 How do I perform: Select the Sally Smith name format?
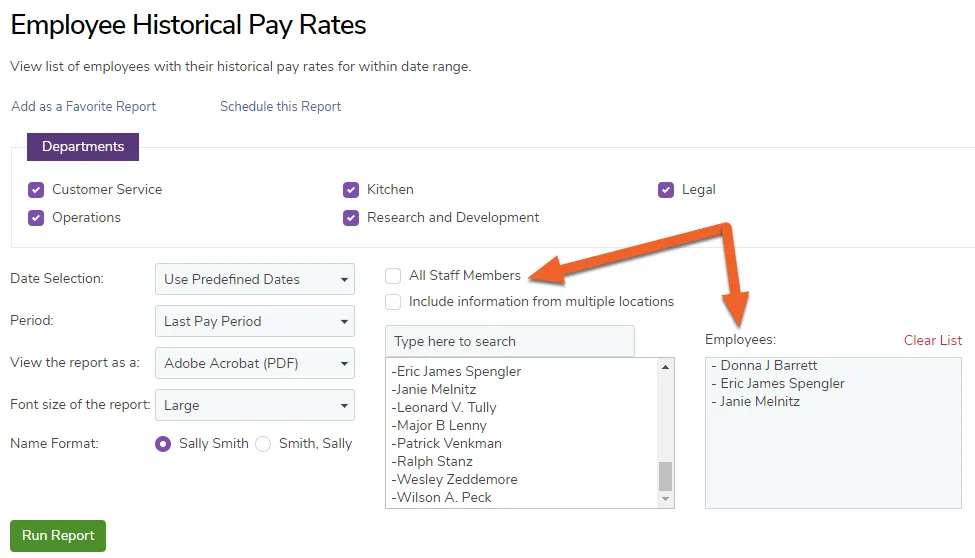pyautogui.click(x=163, y=444)
